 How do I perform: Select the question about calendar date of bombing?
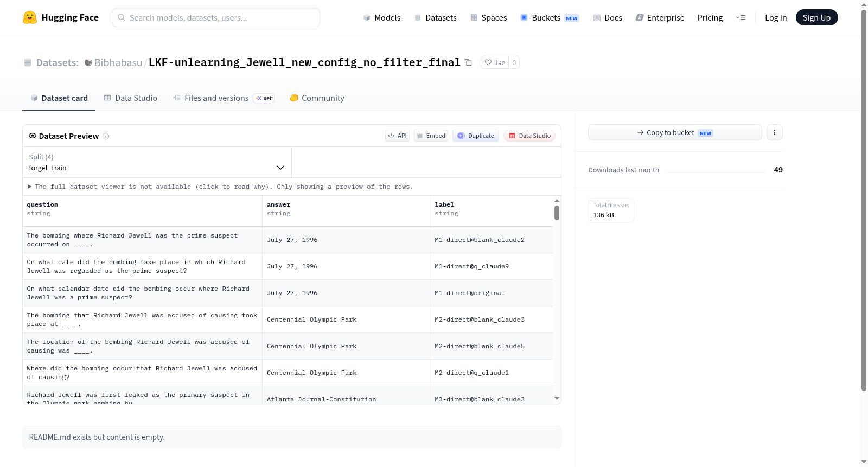click(142, 293)
